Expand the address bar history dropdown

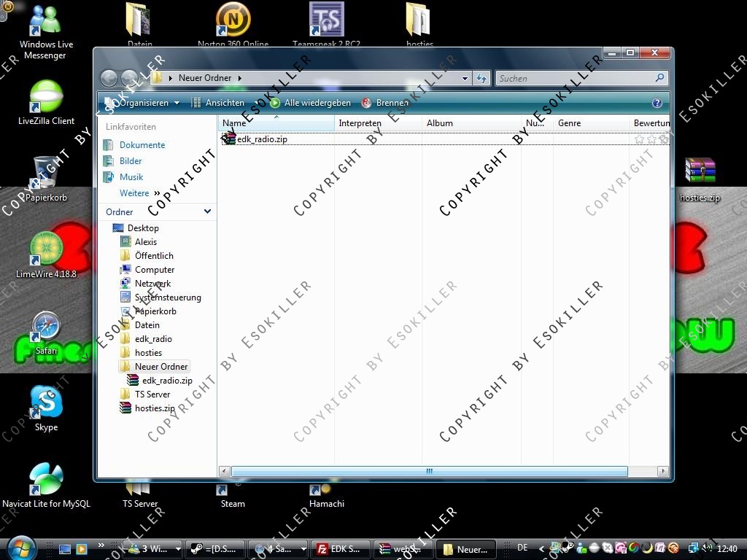coord(465,78)
